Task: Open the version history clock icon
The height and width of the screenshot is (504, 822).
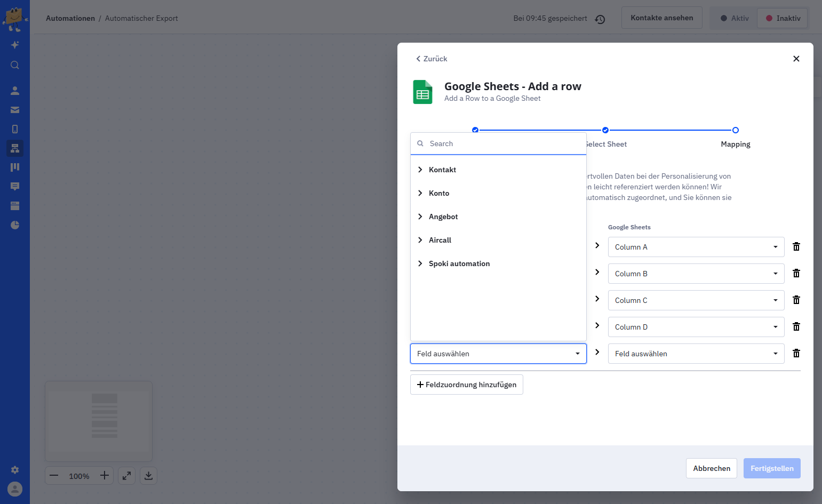Action: click(600, 19)
